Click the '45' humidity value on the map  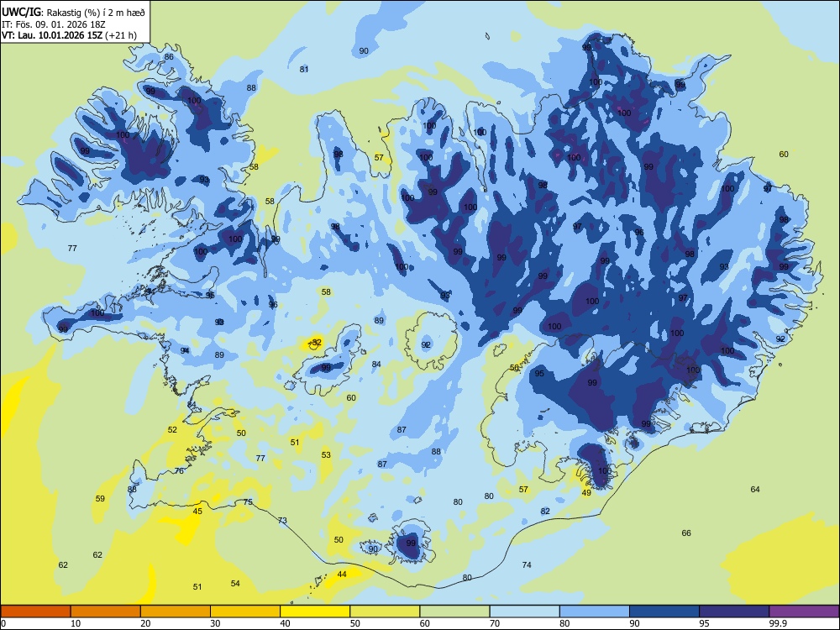pos(197,511)
